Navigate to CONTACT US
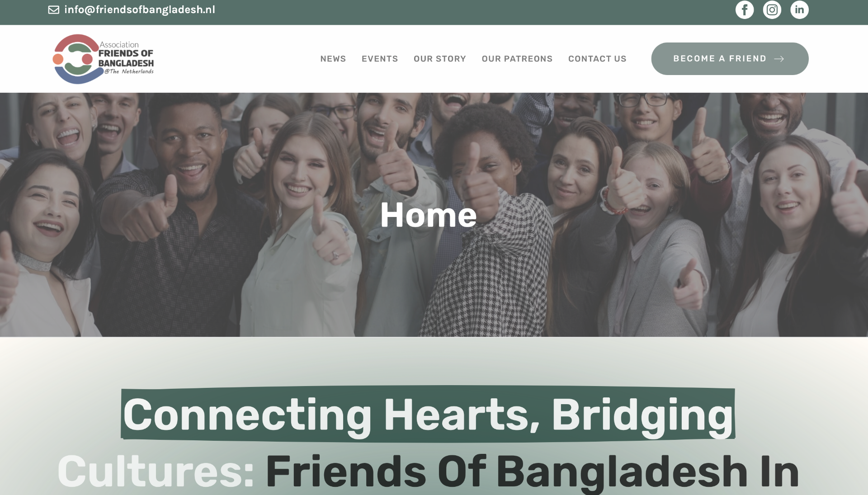 point(597,59)
